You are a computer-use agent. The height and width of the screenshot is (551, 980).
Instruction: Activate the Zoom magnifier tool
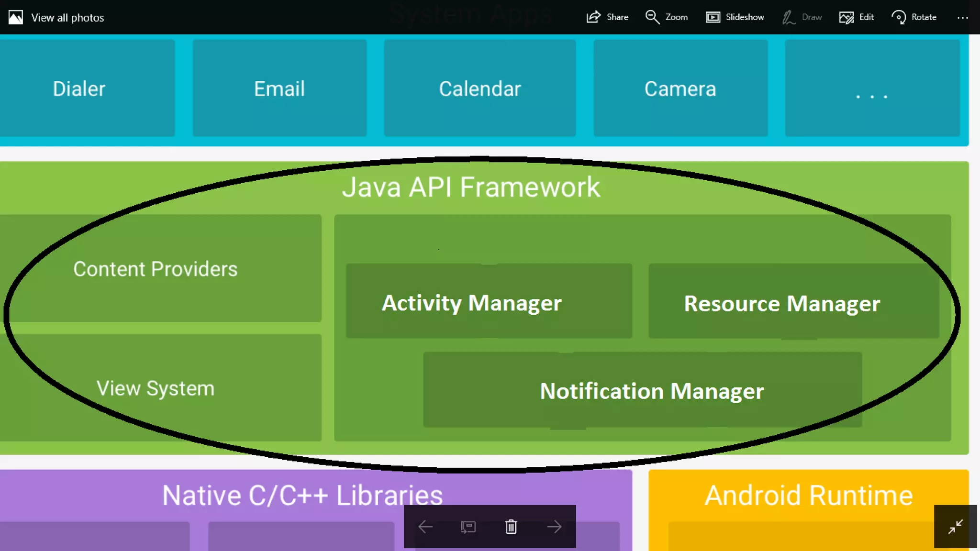click(666, 17)
